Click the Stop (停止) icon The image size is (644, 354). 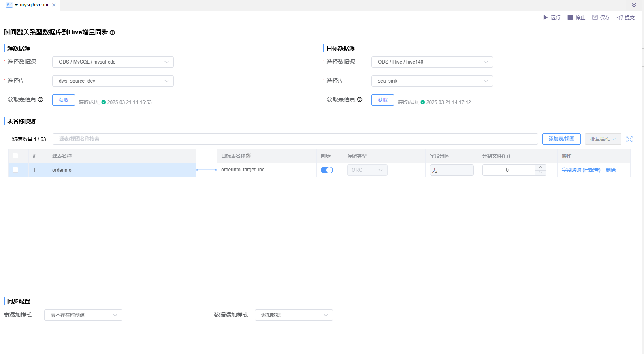click(x=570, y=17)
